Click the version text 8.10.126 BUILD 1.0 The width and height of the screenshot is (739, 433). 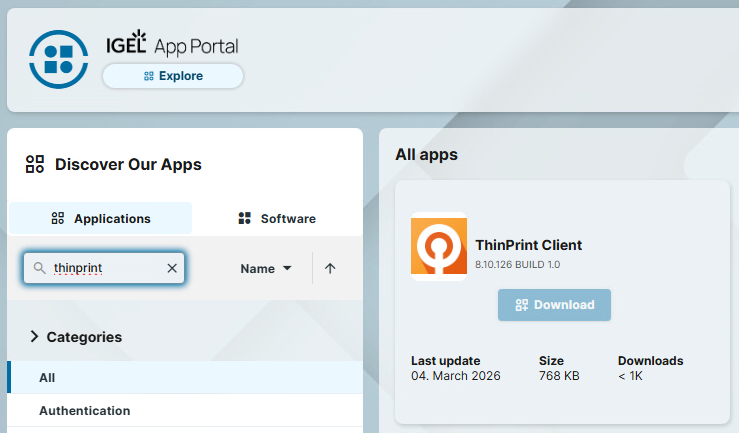(517, 264)
